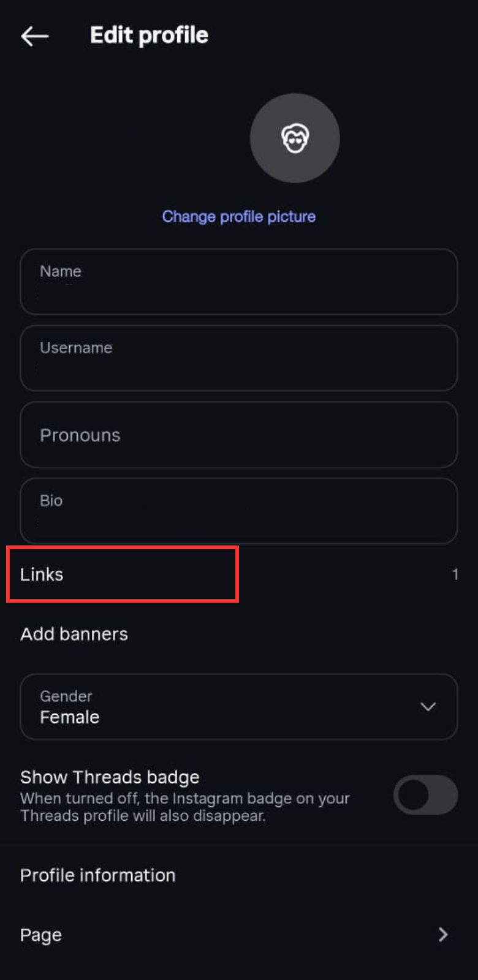Tap the Edit profile title

[x=149, y=36]
